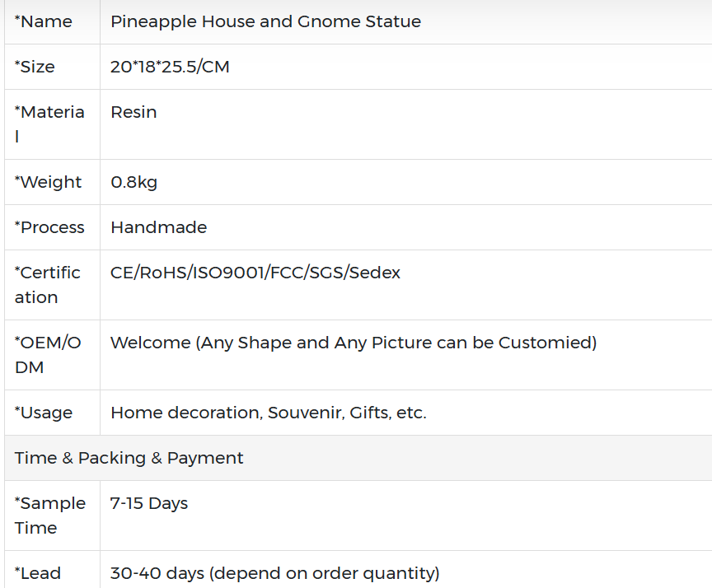The image size is (712, 588).
Task: Click the "*Process" label cell
Action: pyautogui.click(x=49, y=228)
